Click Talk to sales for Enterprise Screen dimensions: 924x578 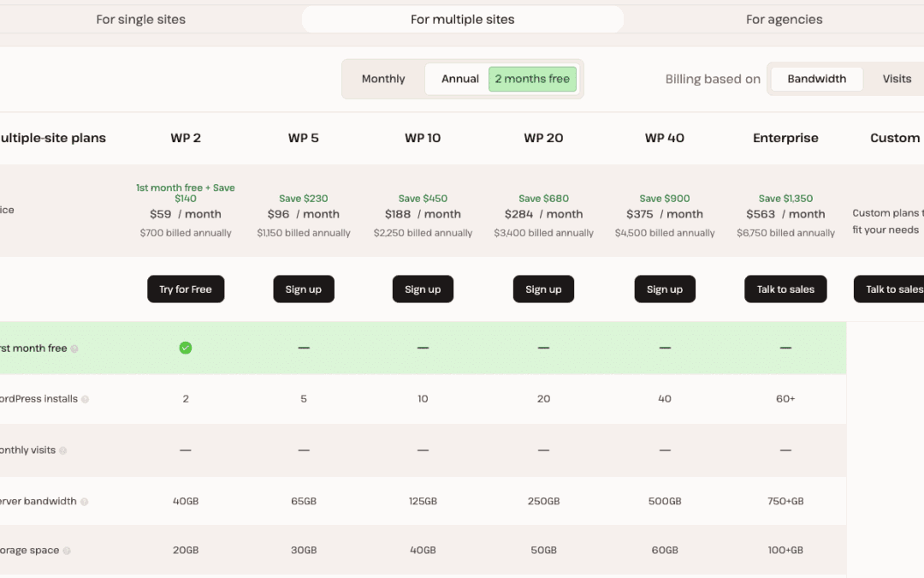tap(785, 289)
